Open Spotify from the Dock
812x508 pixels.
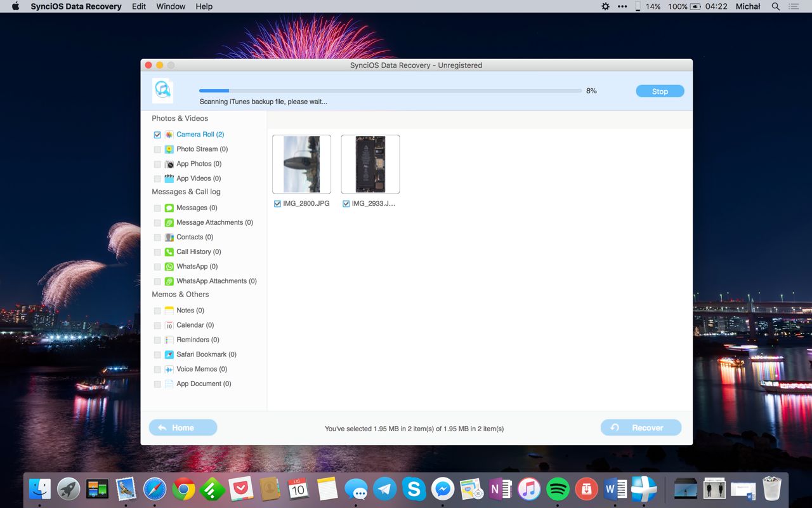pos(558,489)
